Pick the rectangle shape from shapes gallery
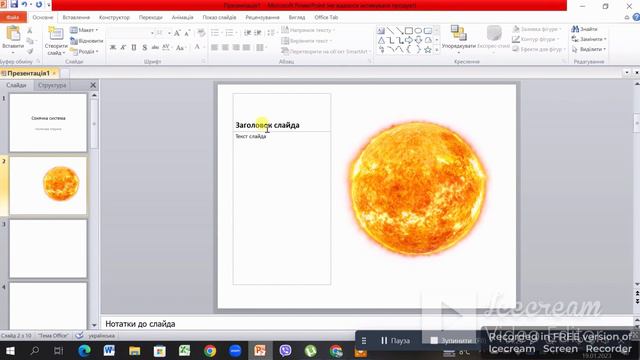This screenshot has width=640, height=360. click(409, 31)
